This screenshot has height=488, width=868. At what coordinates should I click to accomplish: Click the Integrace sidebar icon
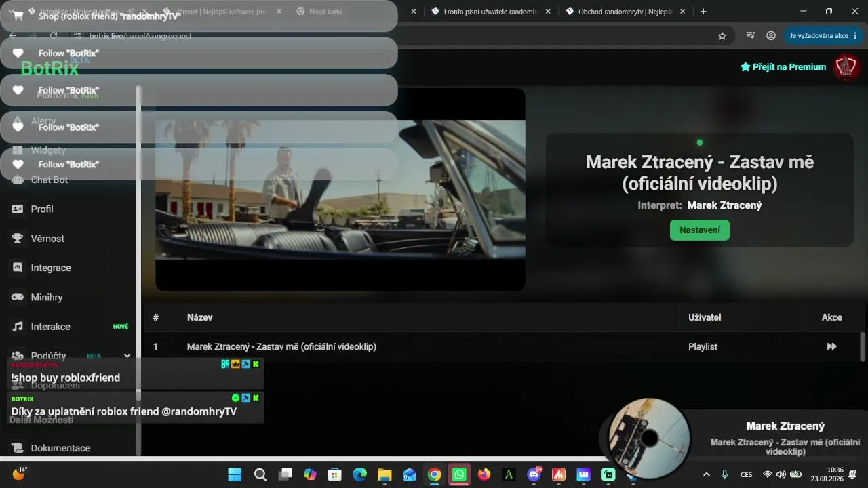(18, 268)
